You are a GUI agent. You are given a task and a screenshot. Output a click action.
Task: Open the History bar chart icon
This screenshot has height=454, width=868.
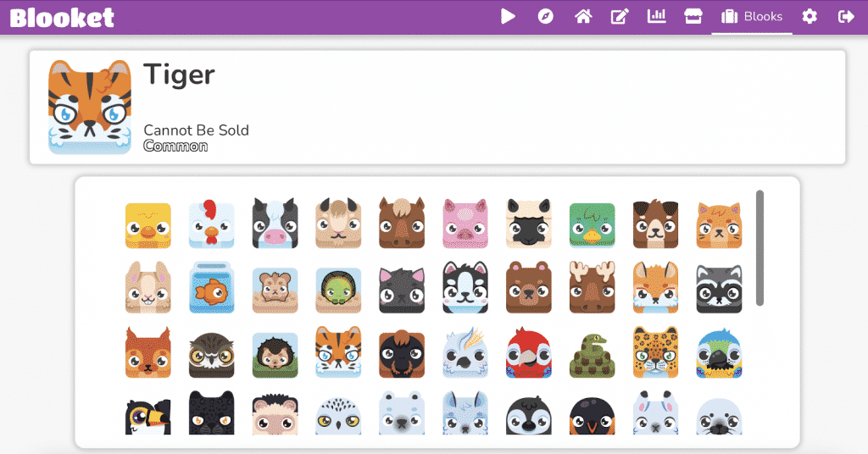(656, 16)
